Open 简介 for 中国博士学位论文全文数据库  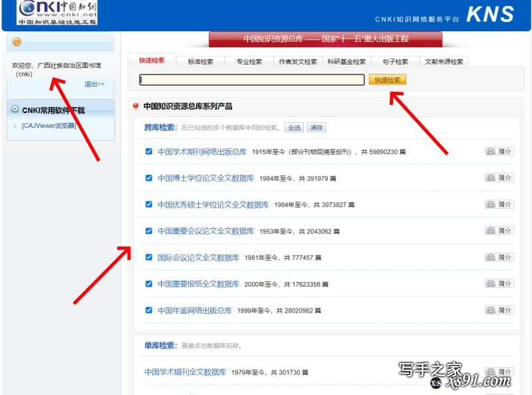click(499, 178)
